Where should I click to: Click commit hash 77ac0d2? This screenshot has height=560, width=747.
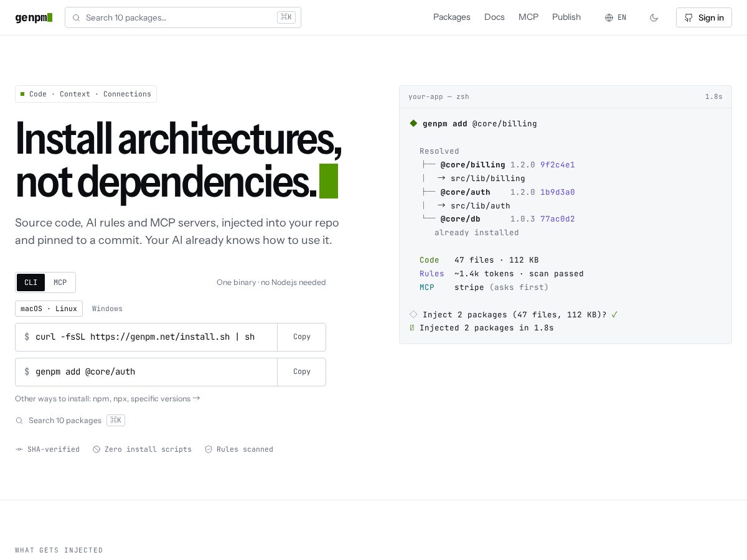click(558, 219)
